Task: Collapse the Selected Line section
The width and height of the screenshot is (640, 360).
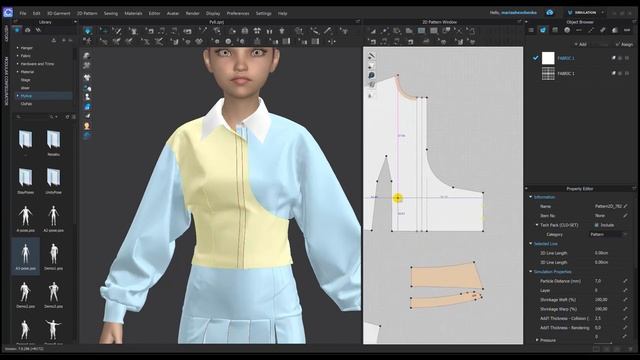Action: (x=531, y=244)
